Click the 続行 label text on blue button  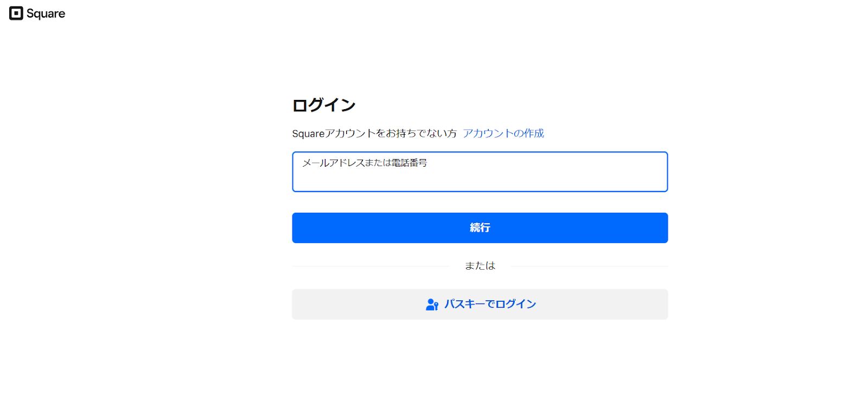480,228
